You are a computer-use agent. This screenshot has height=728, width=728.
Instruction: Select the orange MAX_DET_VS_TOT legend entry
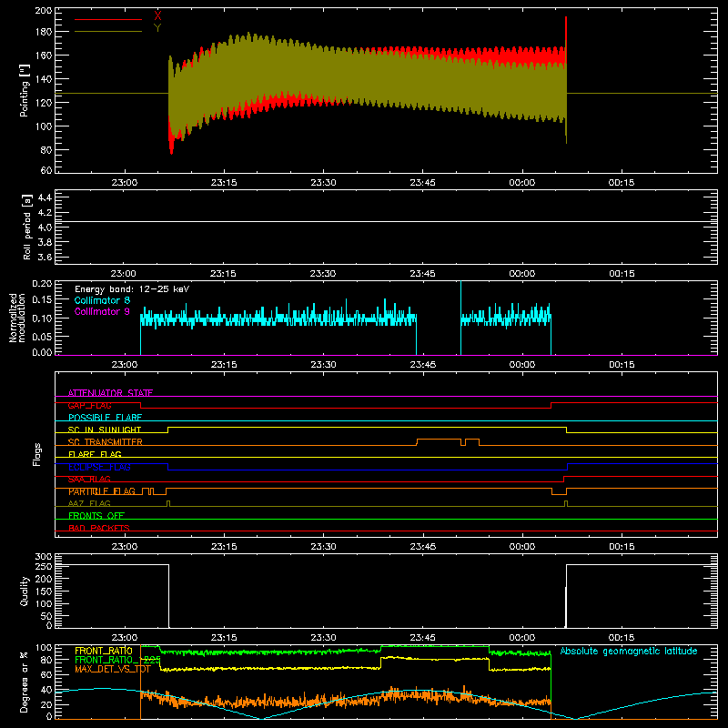(113, 669)
